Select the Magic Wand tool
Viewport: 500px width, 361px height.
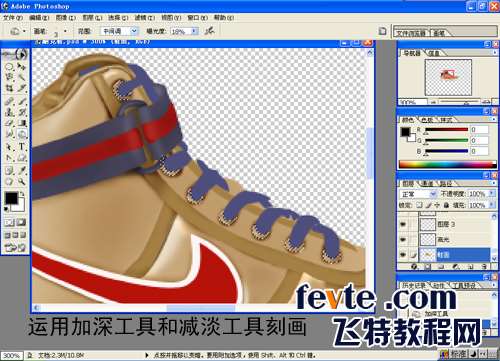[x=22, y=77]
